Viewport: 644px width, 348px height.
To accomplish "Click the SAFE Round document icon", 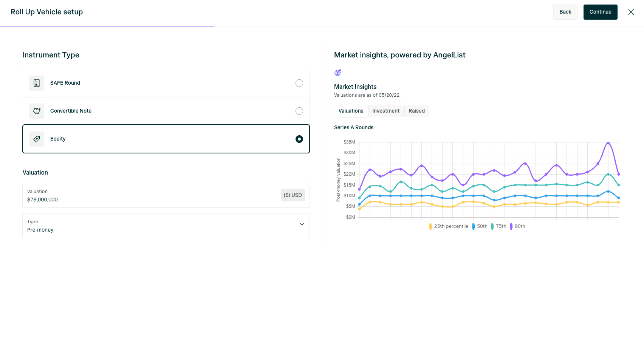I will tap(37, 83).
